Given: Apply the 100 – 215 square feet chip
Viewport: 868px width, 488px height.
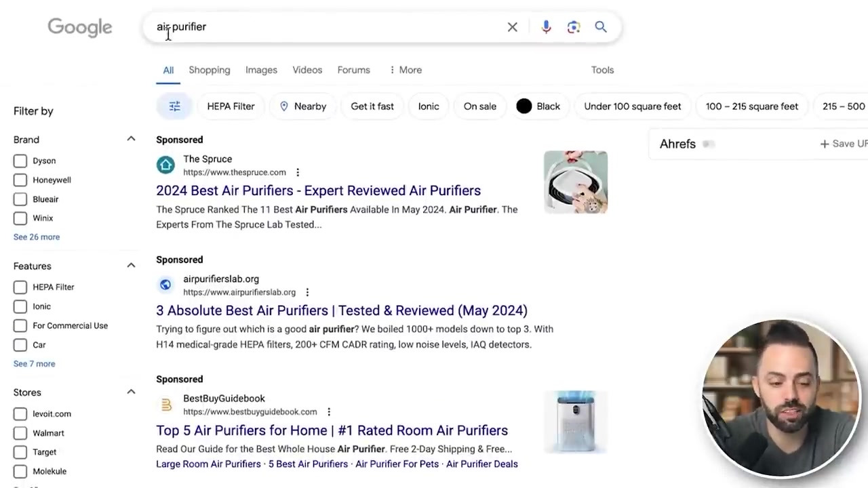Looking at the screenshot, I should [752, 106].
